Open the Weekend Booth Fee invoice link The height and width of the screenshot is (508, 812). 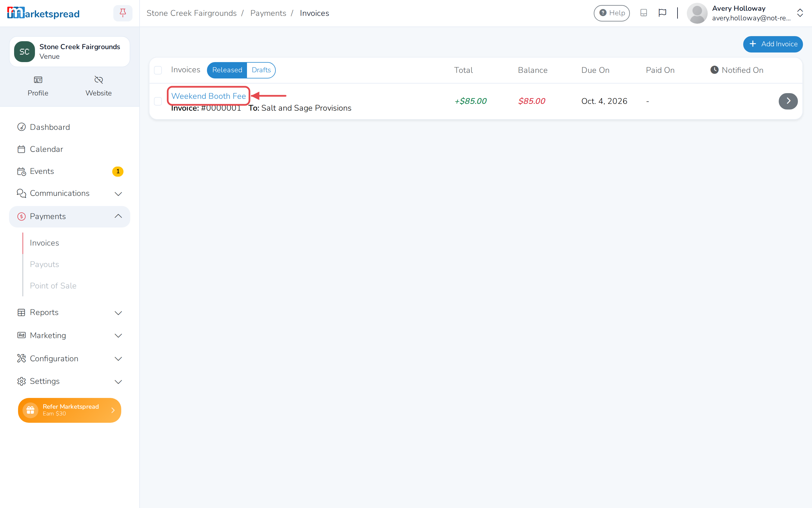[x=208, y=96]
